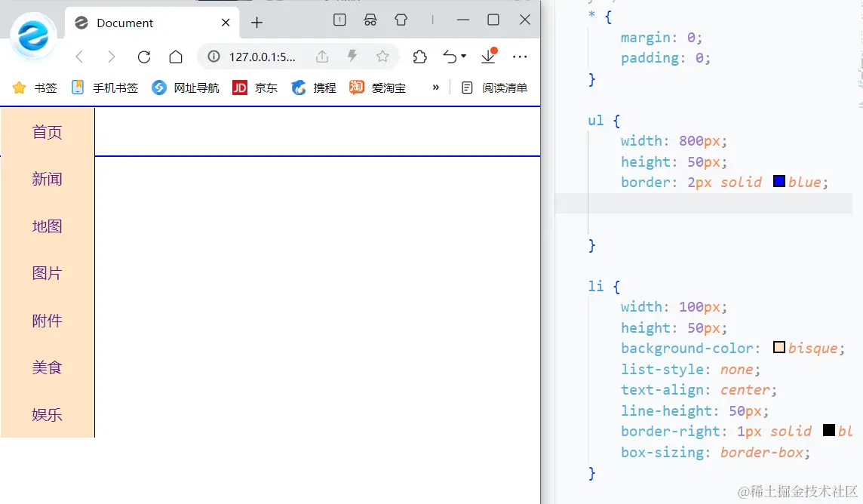Click the black color swatch in border-right

[x=829, y=430]
